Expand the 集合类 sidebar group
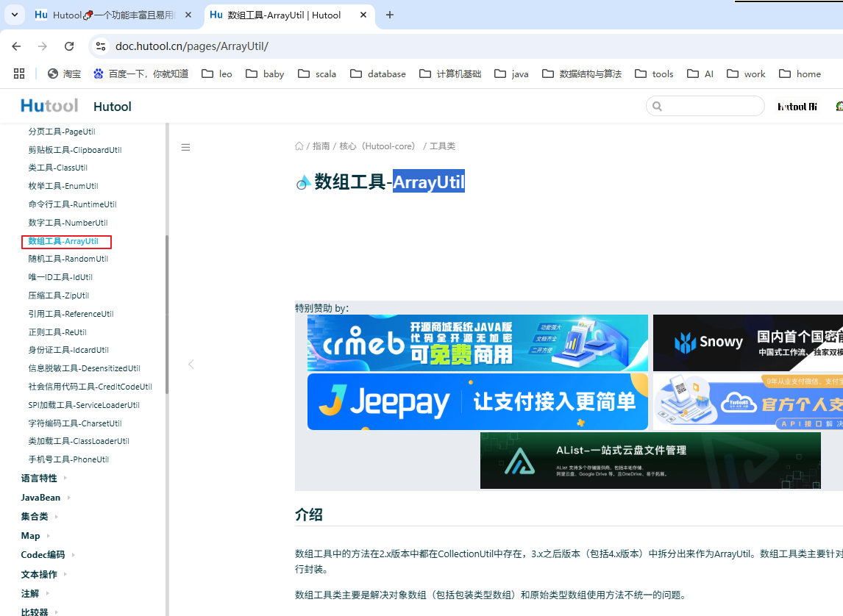The width and height of the screenshot is (843, 616). point(40,516)
